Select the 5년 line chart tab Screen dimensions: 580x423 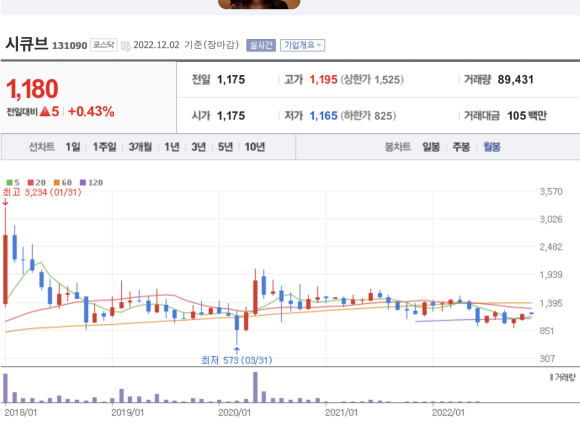coord(225,147)
